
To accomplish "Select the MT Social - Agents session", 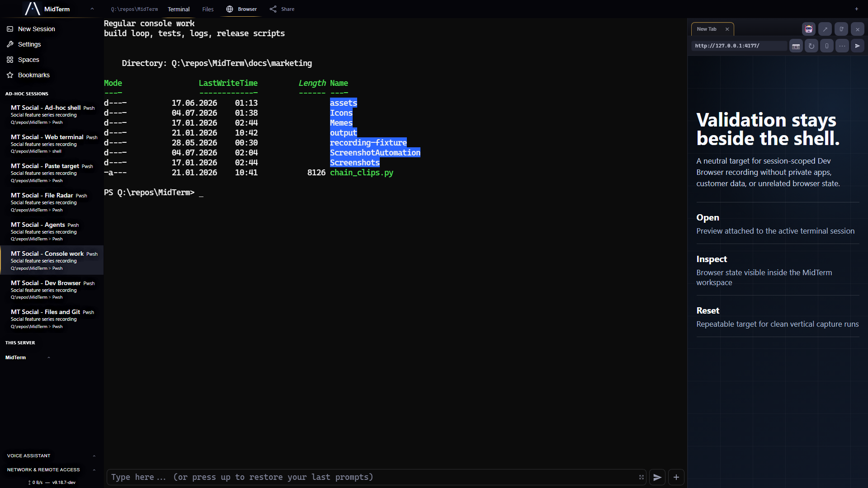I will pyautogui.click(x=52, y=231).
